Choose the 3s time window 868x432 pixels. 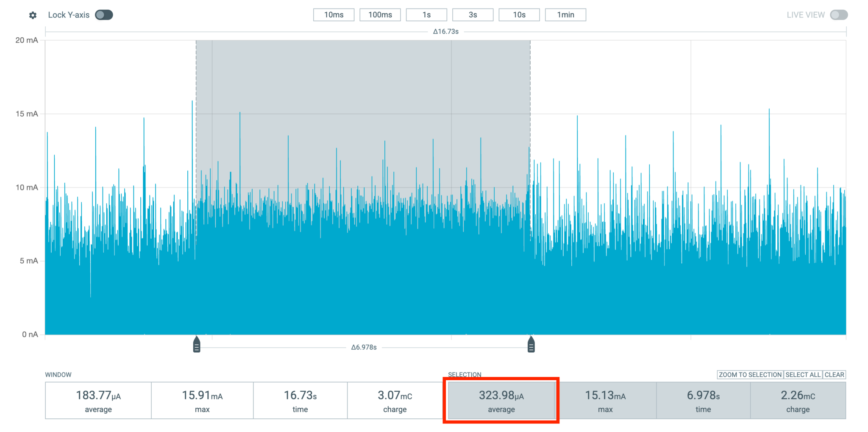[x=473, y=15]
